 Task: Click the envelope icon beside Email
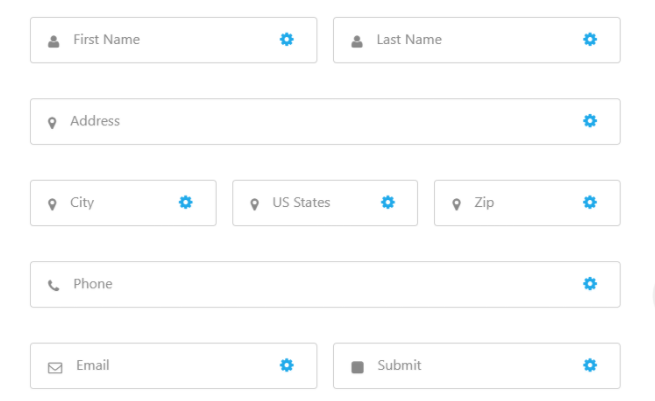click(55, 367)
